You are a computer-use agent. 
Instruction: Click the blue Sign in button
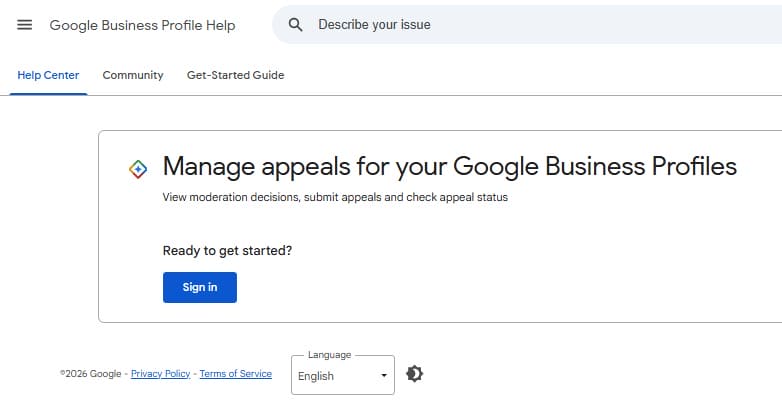(x=199, y=287)
